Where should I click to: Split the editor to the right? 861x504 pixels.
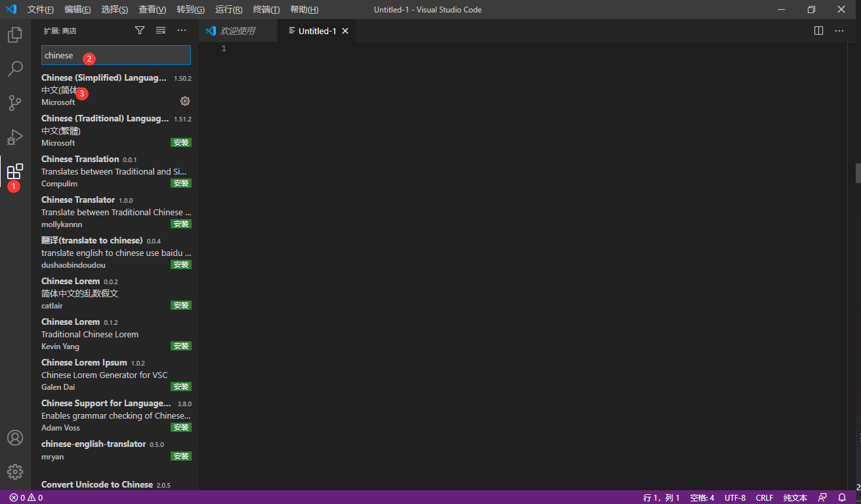818,31
